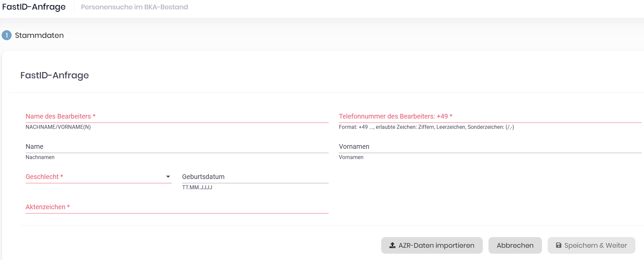Screen dimensions: 644x260
Task: Click the TT.MM.JJJJ date format hint
Action: 197,188
